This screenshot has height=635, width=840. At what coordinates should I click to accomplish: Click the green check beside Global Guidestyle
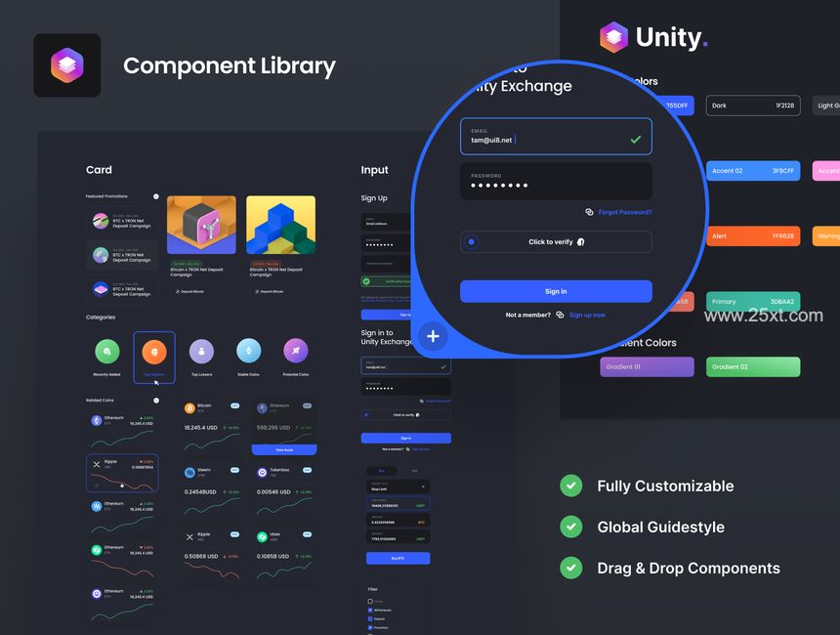click(571, 527)
